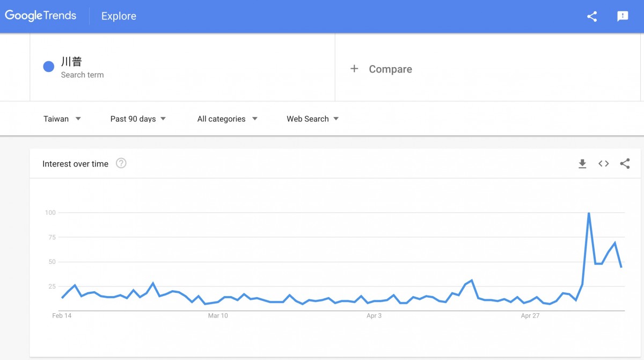Edit the 川普 search term field
Screen dimensions: 644x360
[182, 67]
